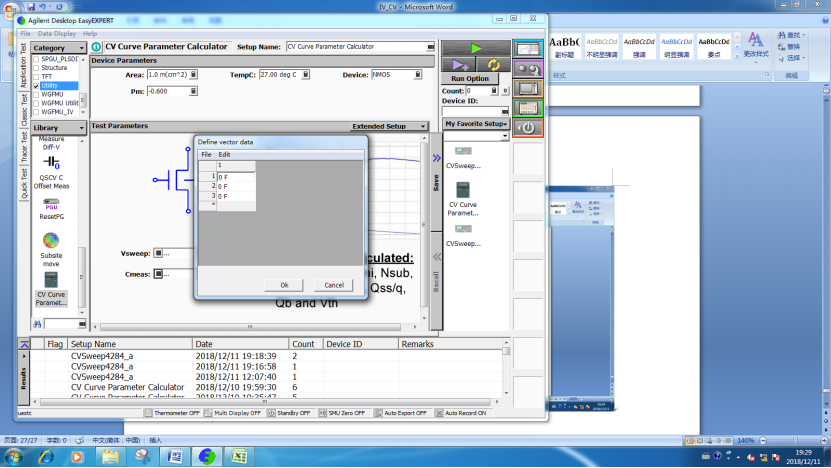The image size is (831, 468).
Task: Open File menu in Define vector data dialog
Action: pos(206,154)
